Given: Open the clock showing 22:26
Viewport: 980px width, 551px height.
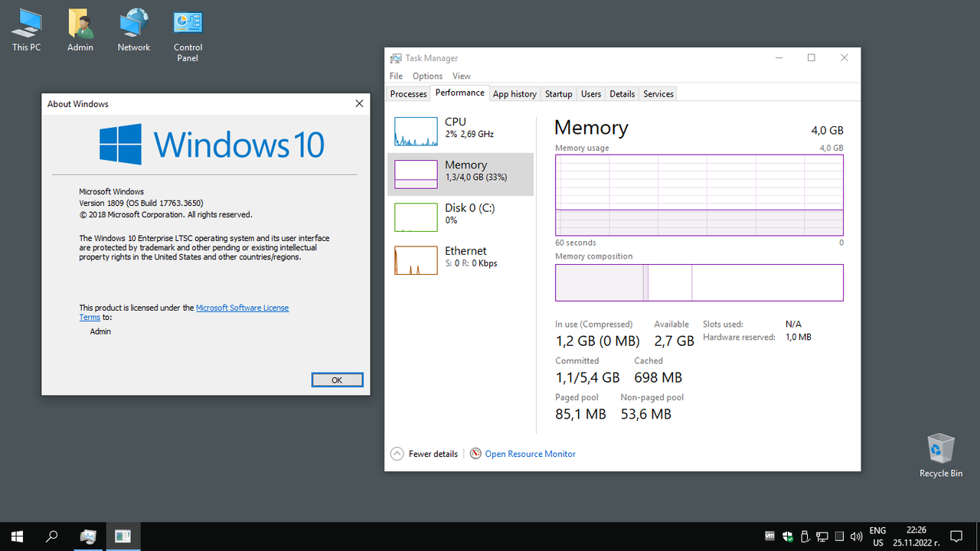Looking at the screenshot, I should [916, 536].
